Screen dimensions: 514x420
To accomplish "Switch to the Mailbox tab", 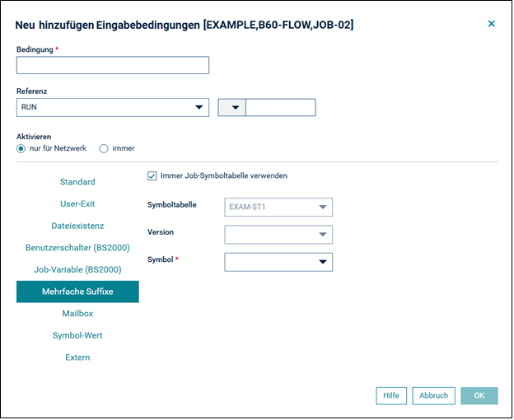I will coord(77,314).
